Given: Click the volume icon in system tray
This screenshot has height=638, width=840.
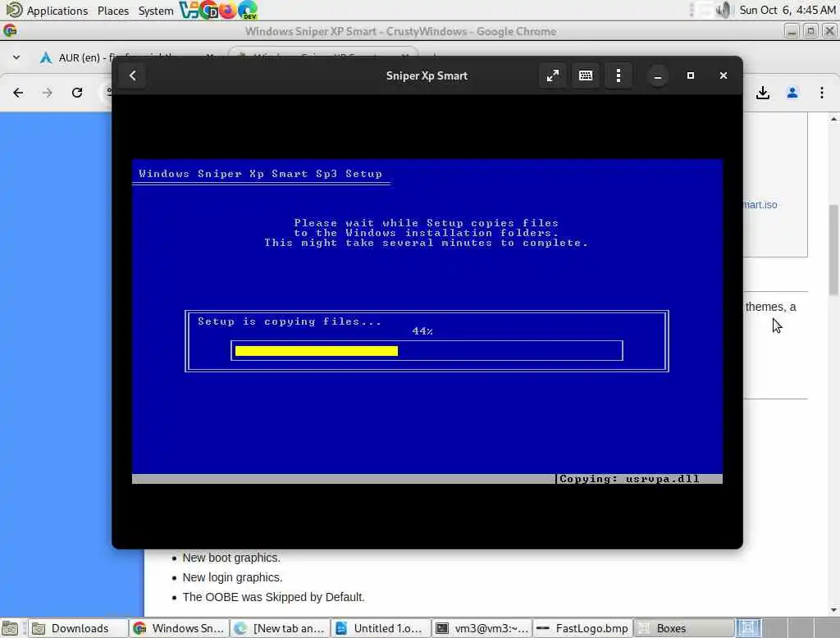Looking at the screenshot, I should (x=724, y=10).
